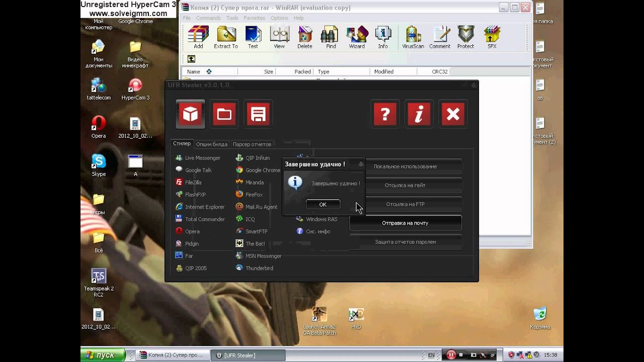This screenshot has width=644, height=362.
Task: Open the Options menu in WinRAR
Action: click(x=279, y=18)
